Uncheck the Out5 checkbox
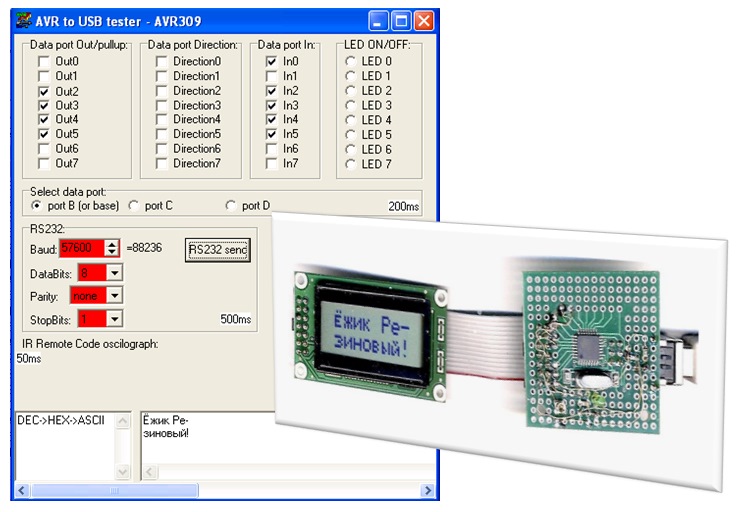This screenshot has width=739, height=512. [44, 134]
